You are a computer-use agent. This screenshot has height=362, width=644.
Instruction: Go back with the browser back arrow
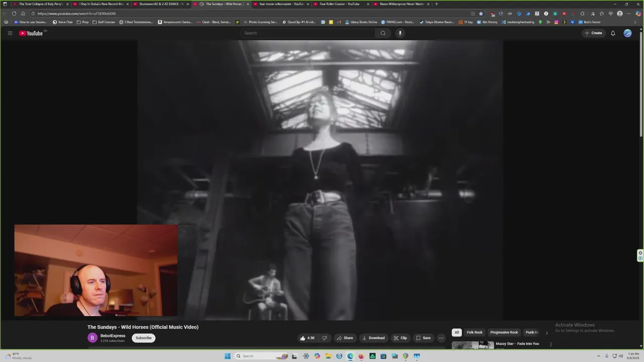6,14
